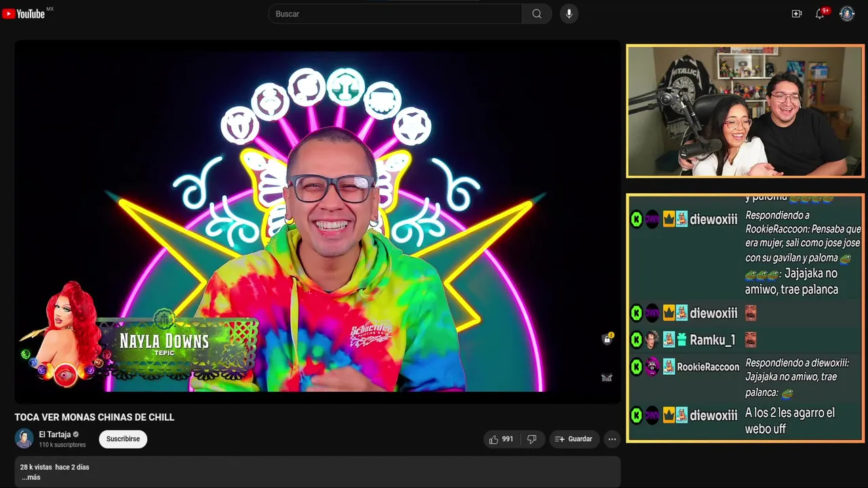Click the 110 k suscriptores subscriber count
This screenshot has width=868, height=488.
pos(62,445)
